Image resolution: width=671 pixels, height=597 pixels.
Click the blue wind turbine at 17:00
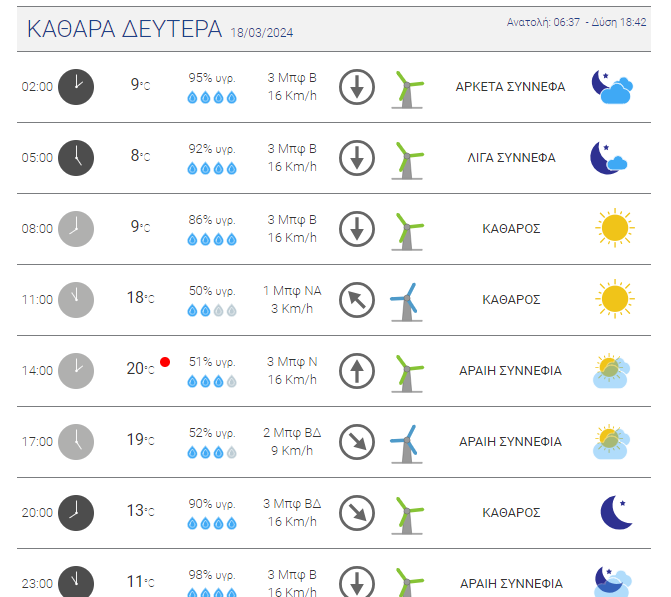(406, 444)
